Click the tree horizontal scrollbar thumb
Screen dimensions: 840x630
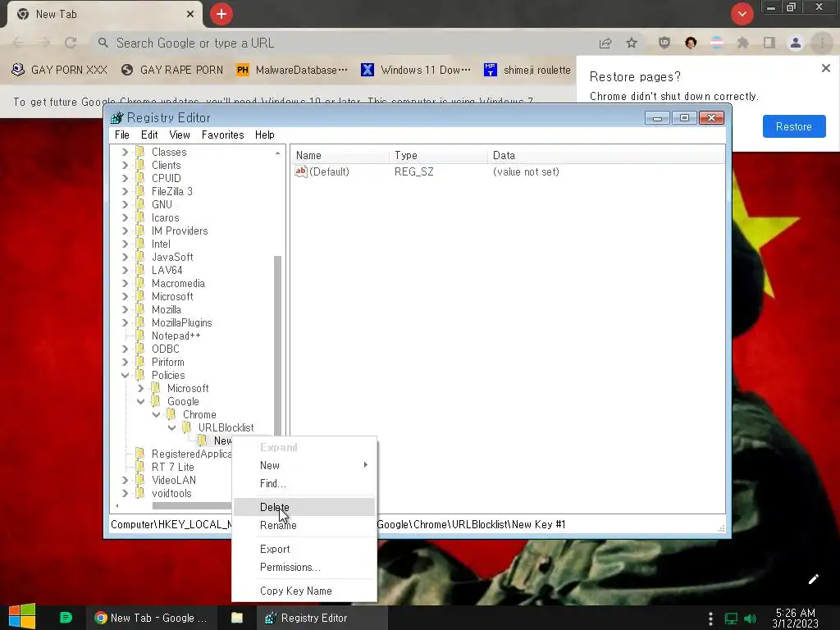pos(192,505)
